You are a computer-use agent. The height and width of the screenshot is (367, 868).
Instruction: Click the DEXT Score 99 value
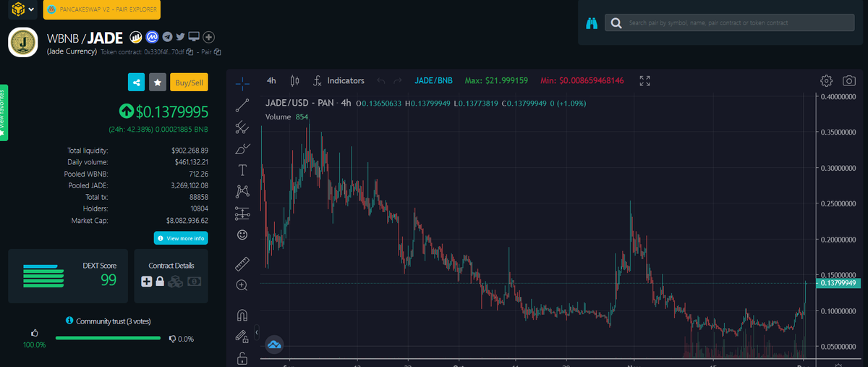(109, 280)
